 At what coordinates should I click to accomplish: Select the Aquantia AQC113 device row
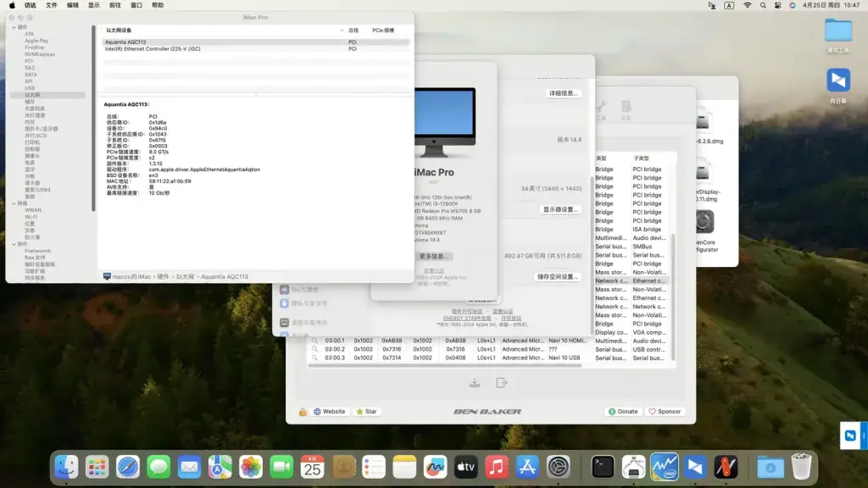pyautogui.click(x=256, y=42)
